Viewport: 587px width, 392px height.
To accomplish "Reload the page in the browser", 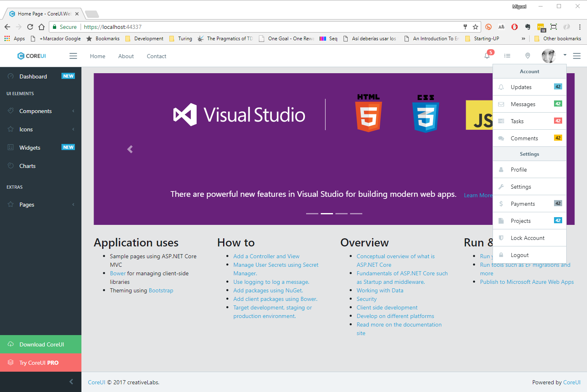I will (x=30, y=27).
